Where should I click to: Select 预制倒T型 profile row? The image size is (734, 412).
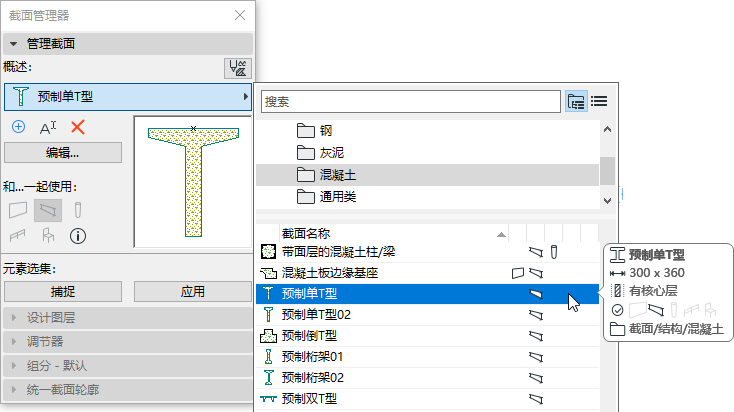tap(427, 336)
